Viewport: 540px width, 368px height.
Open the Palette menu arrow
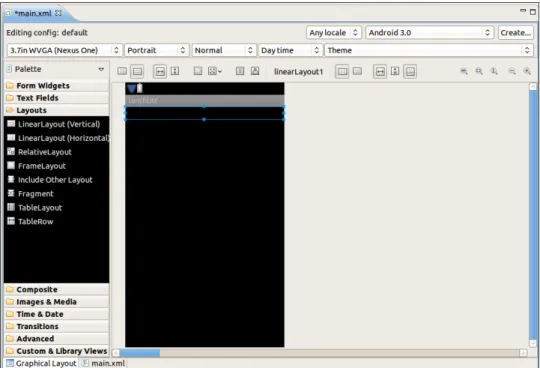101,69
